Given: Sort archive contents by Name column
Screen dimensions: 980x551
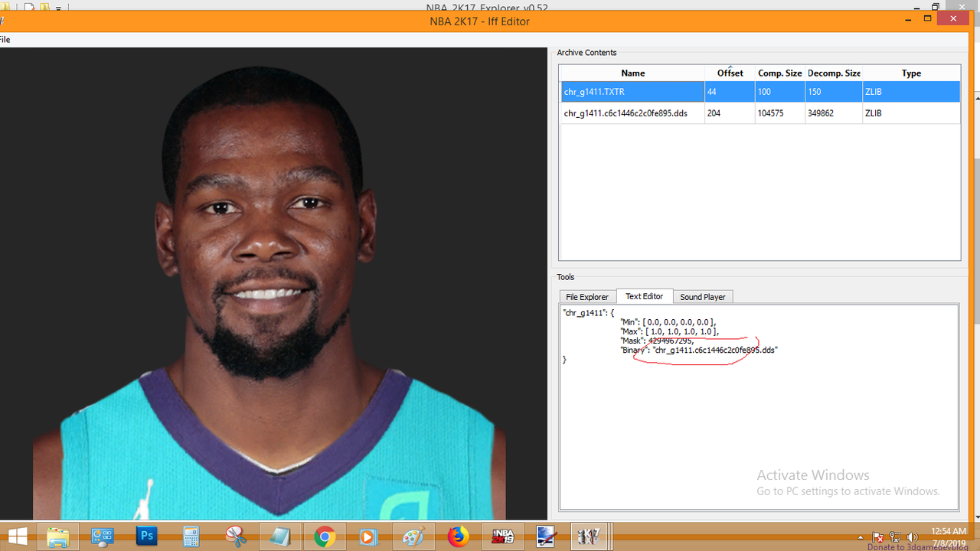Looking at the screenshot, I should pyautogui.click(x=633, y=73).
